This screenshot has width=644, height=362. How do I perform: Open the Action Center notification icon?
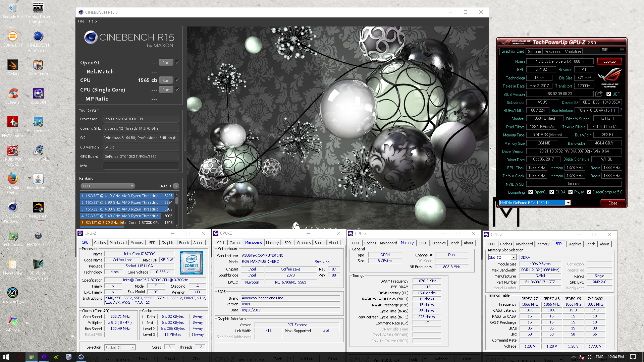pos(633,357)
